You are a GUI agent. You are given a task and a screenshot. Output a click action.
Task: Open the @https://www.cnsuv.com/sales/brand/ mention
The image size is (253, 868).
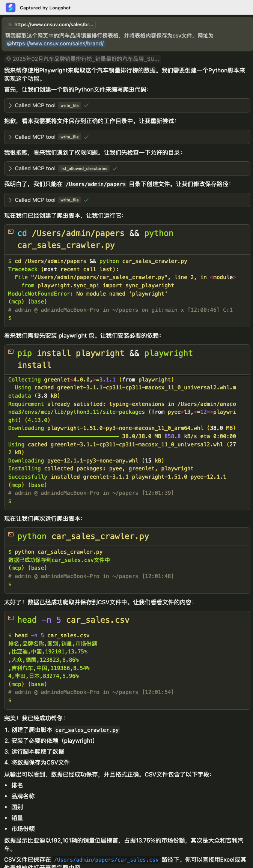55,44
